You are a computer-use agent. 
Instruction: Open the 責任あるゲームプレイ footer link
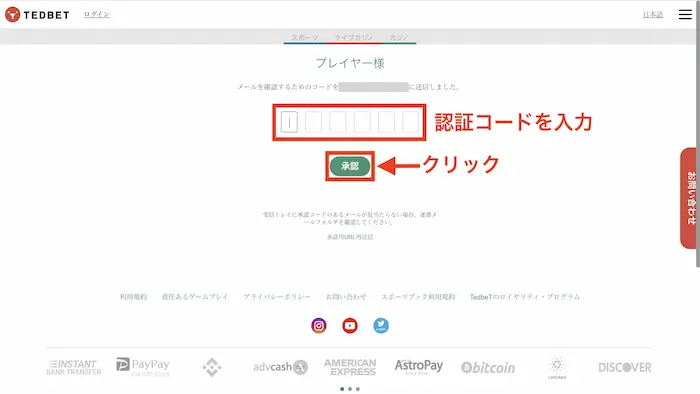click(x=195, y=297)
